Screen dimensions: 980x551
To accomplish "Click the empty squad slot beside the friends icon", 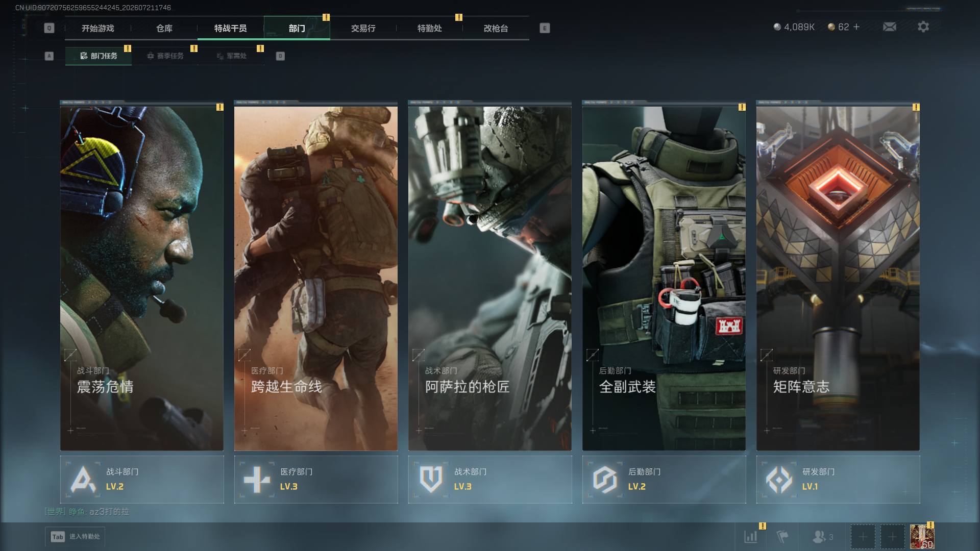I will coord(863,537).
